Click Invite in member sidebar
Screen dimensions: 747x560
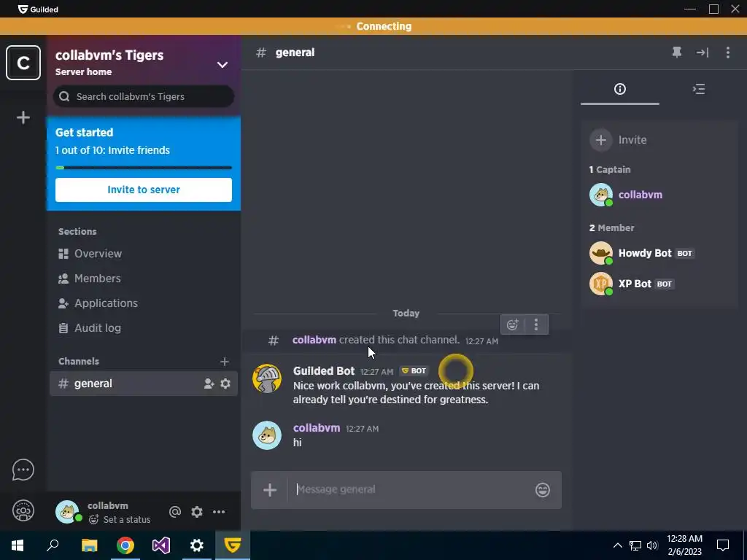tap(619, 140)
